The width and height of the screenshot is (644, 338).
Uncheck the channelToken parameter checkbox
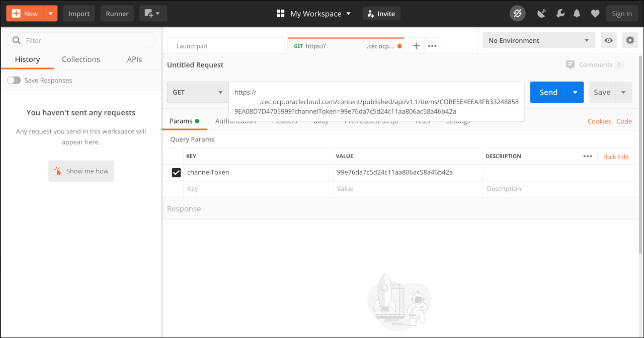[x=176, y=173]
